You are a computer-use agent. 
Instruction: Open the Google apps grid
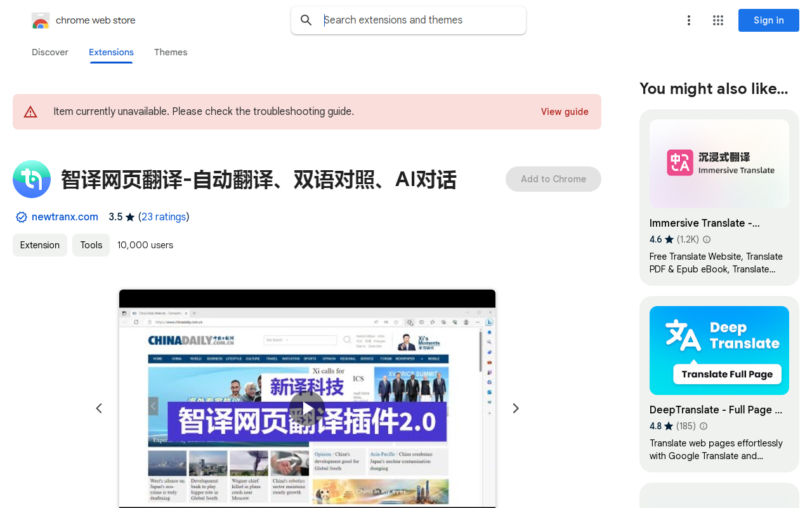point(718,20)
